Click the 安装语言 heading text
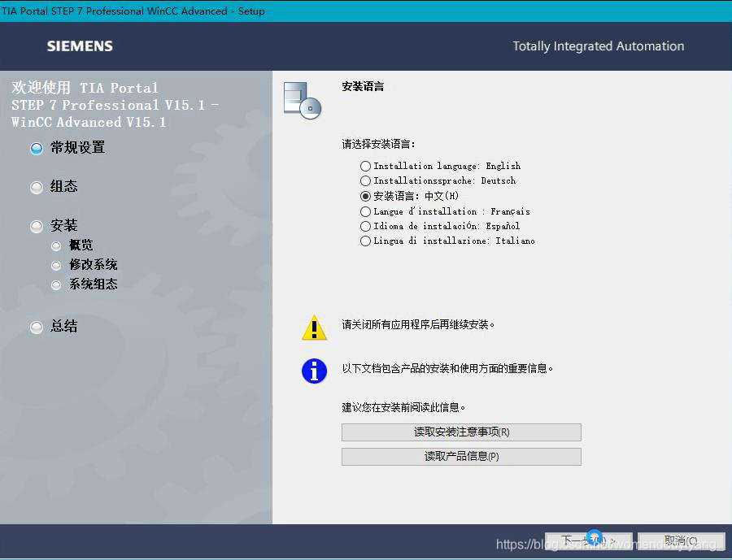732x560 pixels. [x=363, y=86]
